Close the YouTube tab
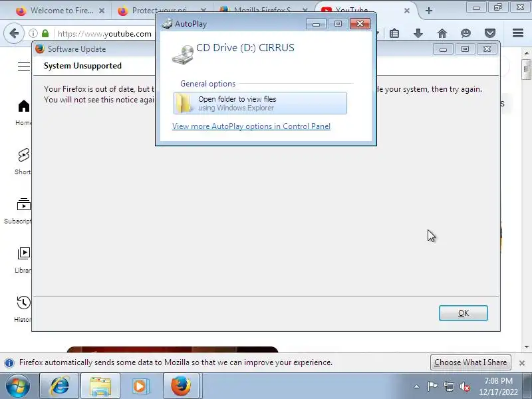532x399 pixels. tap(407, 11)
